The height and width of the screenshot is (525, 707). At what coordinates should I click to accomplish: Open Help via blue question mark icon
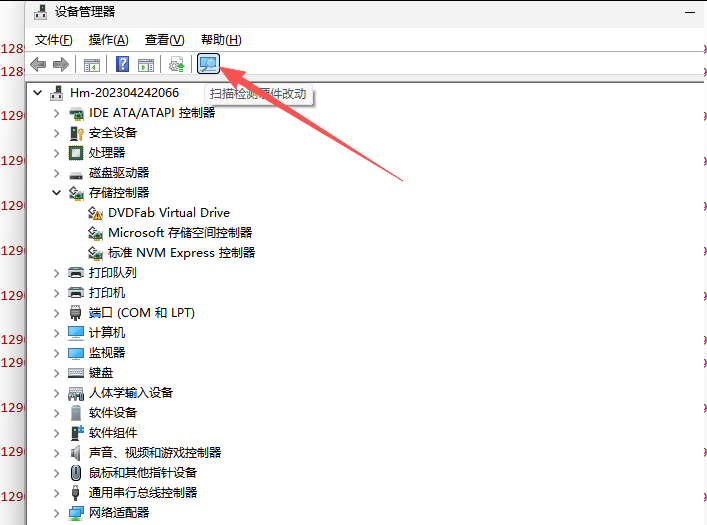pyautogui.click(x=122, y=64)
